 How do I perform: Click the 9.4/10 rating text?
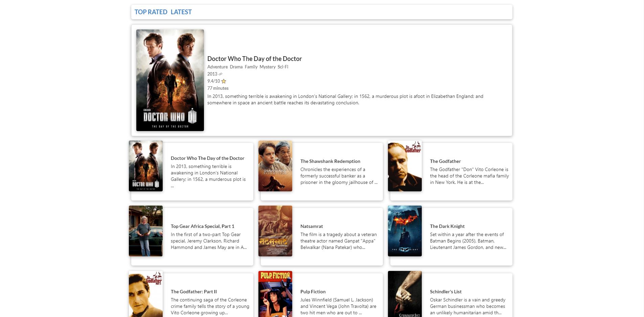click(213, 81)
